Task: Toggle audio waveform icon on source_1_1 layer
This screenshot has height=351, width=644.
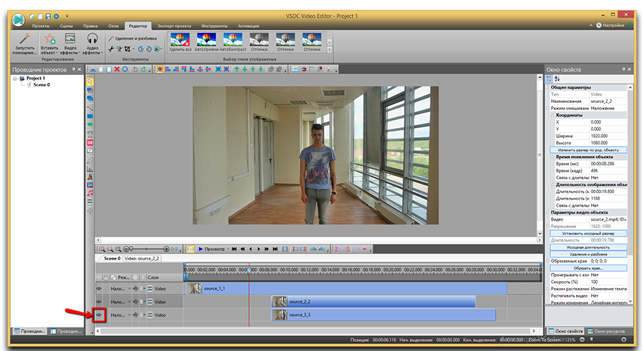Action: coord(135,289)
